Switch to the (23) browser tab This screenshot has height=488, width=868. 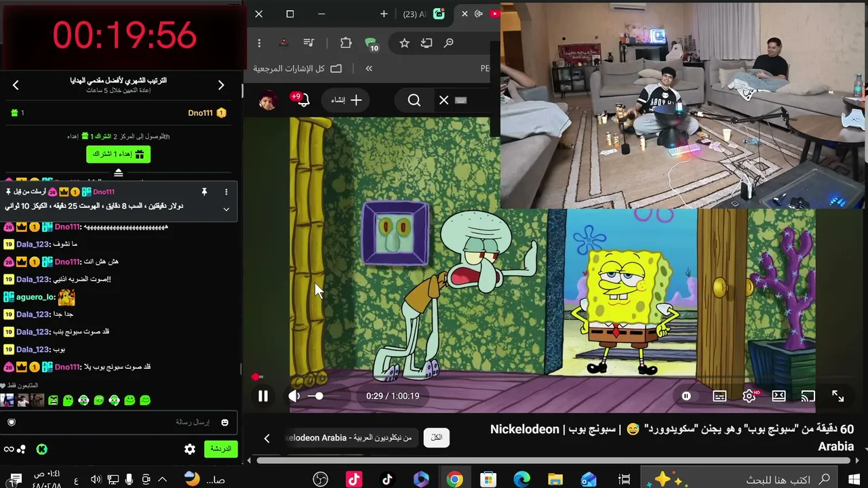[x=425, y=14]
